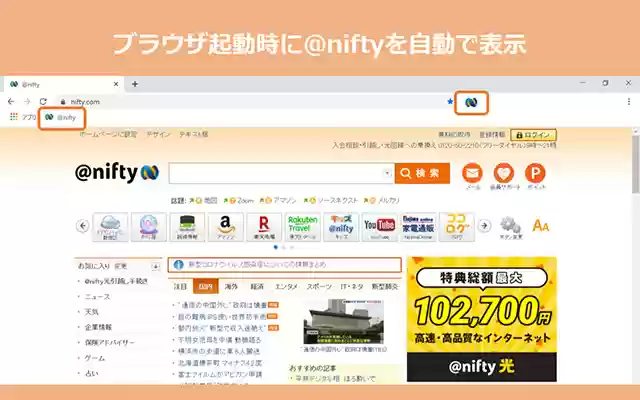The image size is (640, 400).
Task: Go back with the browser back arrow
Action: [x=11, y=102]
